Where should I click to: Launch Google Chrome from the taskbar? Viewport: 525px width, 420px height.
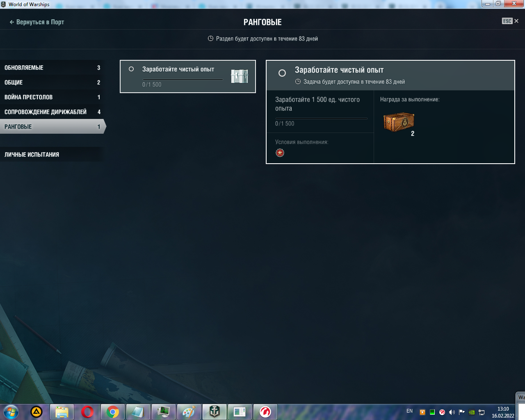point(113,412)
